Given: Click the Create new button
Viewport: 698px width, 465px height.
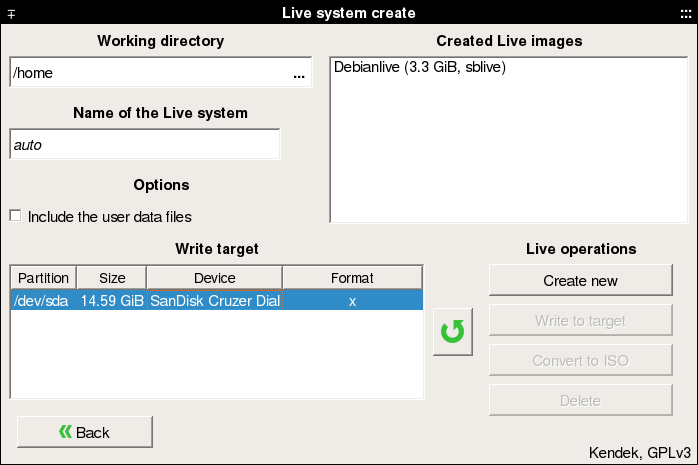Looking at the screenshot, I should pyautogui.click(x=580, y=281).
